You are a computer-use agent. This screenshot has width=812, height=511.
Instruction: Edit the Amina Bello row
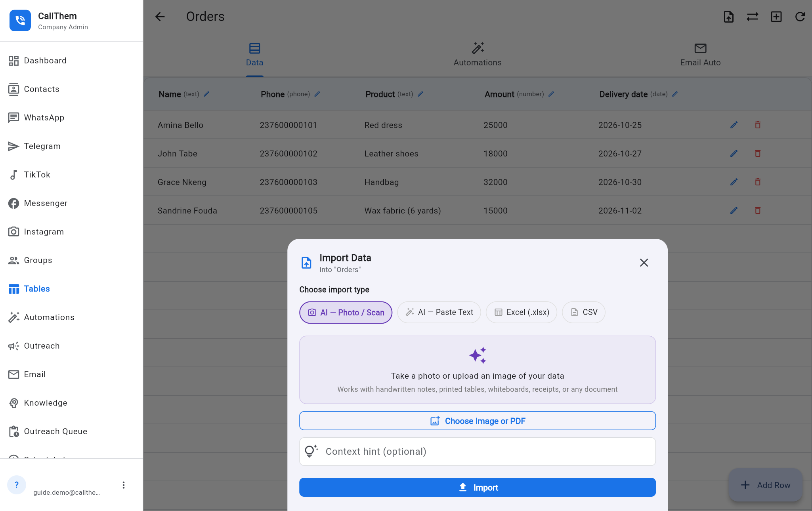pyautogui.click(x=734, y=125)
